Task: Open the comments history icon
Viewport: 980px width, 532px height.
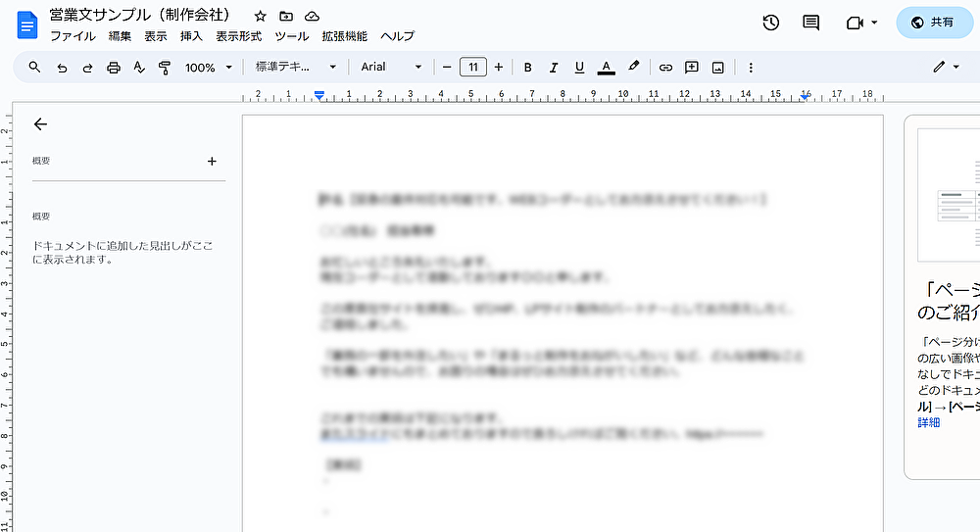Action: [x=811, y=24]
